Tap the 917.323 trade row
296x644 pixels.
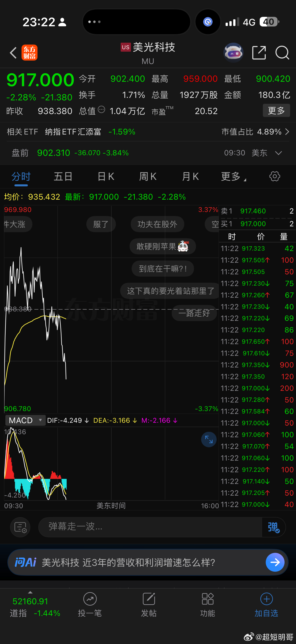[x=257, y=248]
